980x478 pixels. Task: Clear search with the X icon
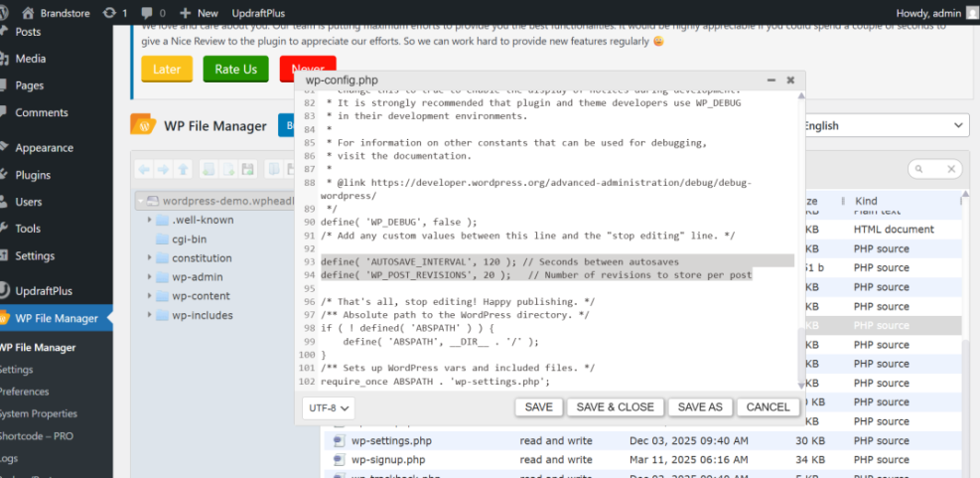click(951, 169)
